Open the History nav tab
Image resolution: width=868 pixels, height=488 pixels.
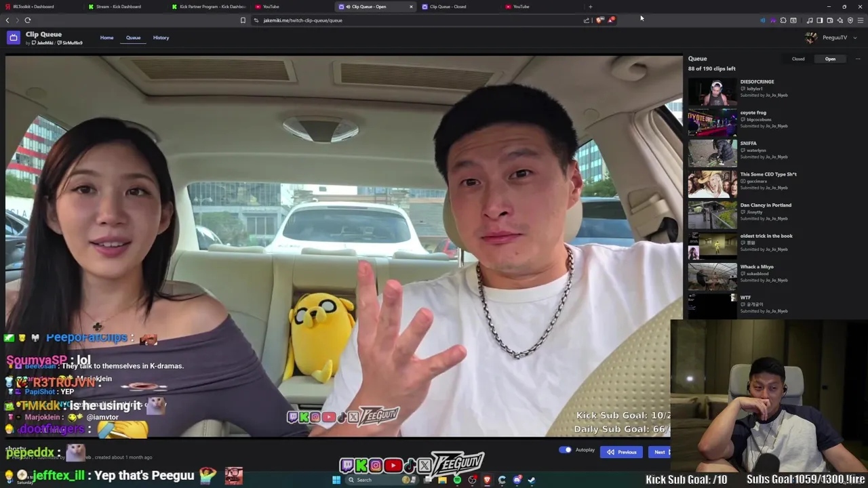click(x=161, y=38)
